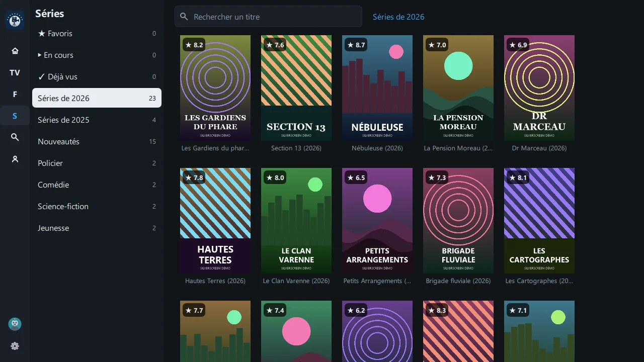Open the Favoris list
The height and width of the screenshot is (362, 644).
(x=97, y=34)
